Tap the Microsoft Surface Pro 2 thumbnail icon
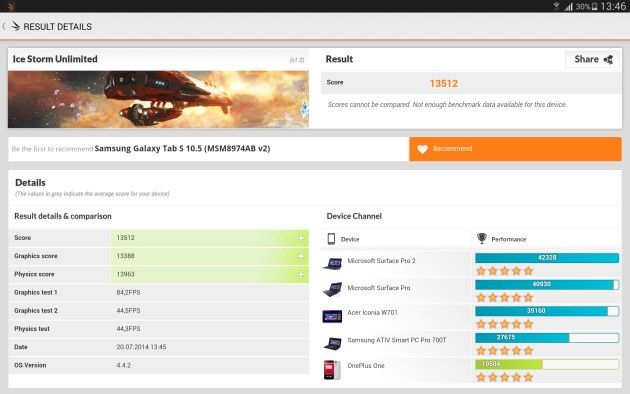 point(333,263)
